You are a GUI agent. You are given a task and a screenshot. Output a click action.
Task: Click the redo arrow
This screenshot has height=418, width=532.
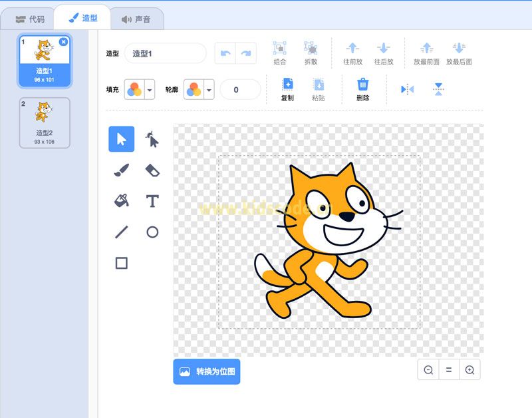pyautogui.click(x=246, y=53)
